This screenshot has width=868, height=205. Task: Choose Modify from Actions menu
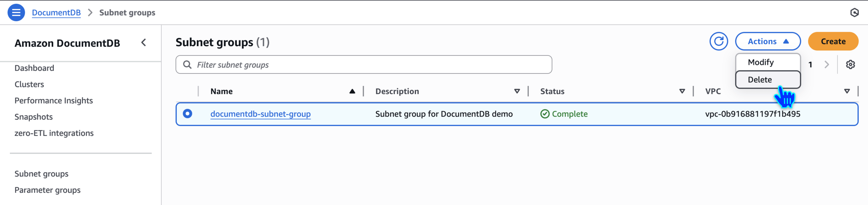click(x=768, y=62)
